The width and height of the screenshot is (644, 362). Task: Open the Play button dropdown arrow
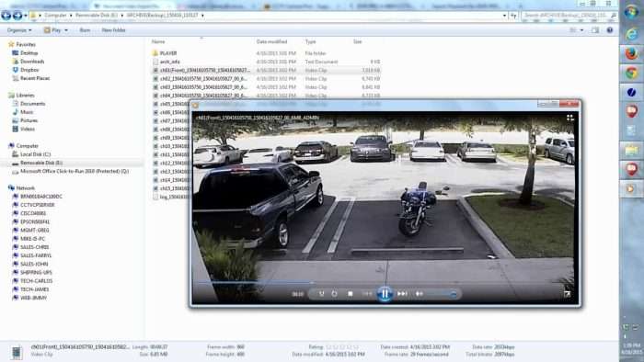66,30
